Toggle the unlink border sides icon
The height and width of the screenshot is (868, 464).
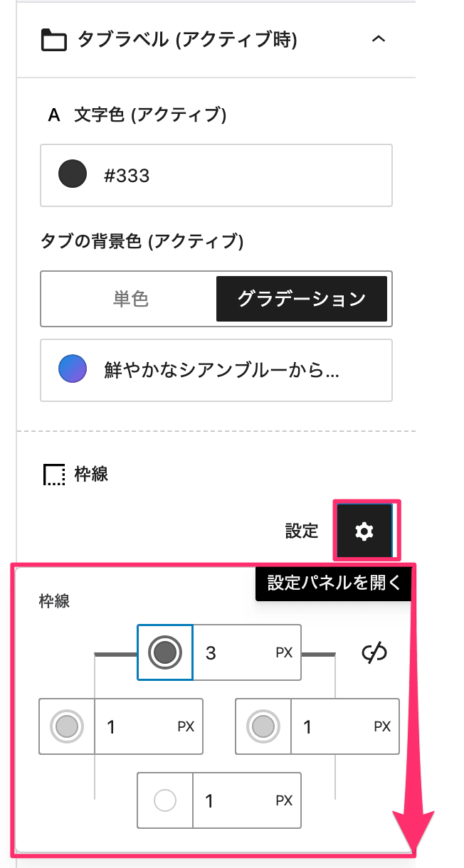374,652
